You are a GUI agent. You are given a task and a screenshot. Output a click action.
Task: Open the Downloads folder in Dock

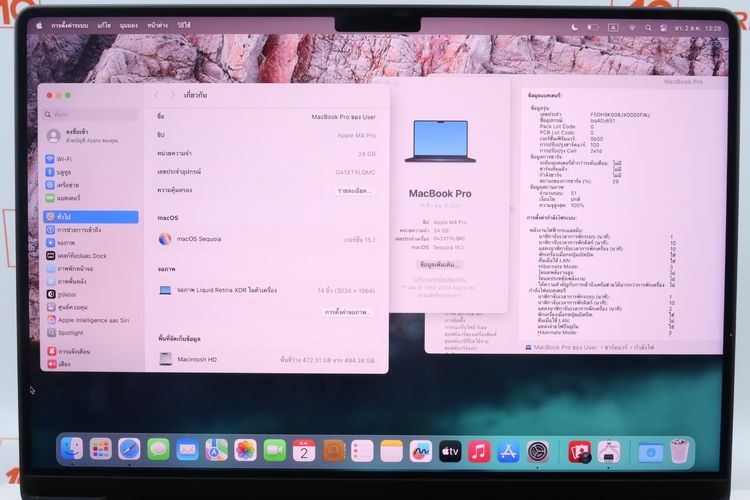pos(651,452)
